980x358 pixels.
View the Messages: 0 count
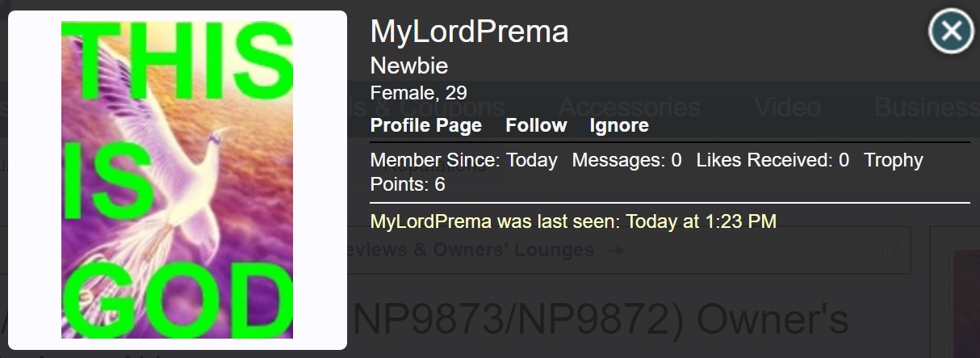pos(626,160)
